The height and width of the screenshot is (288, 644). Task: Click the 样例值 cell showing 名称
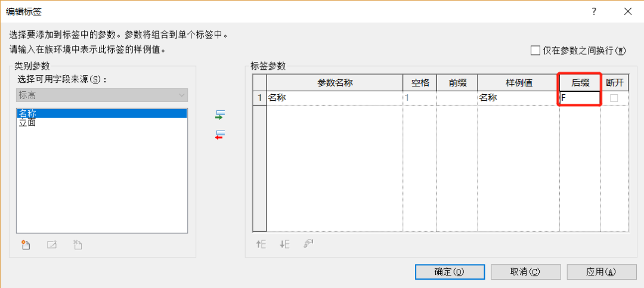click(519, 98)
